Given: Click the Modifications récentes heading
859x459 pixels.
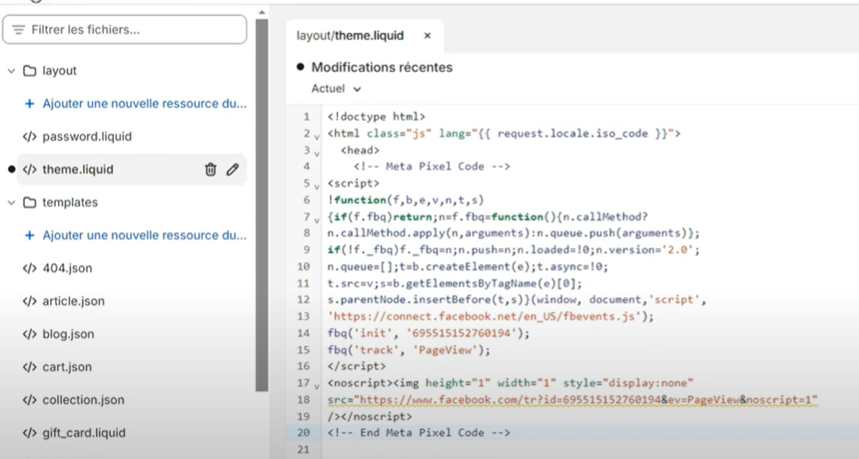Looking at the screenshot, I should [x=382, y=67].
